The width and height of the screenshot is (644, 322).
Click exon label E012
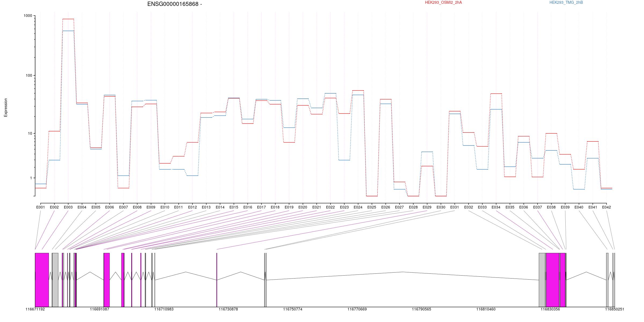(x=192, y=207)
